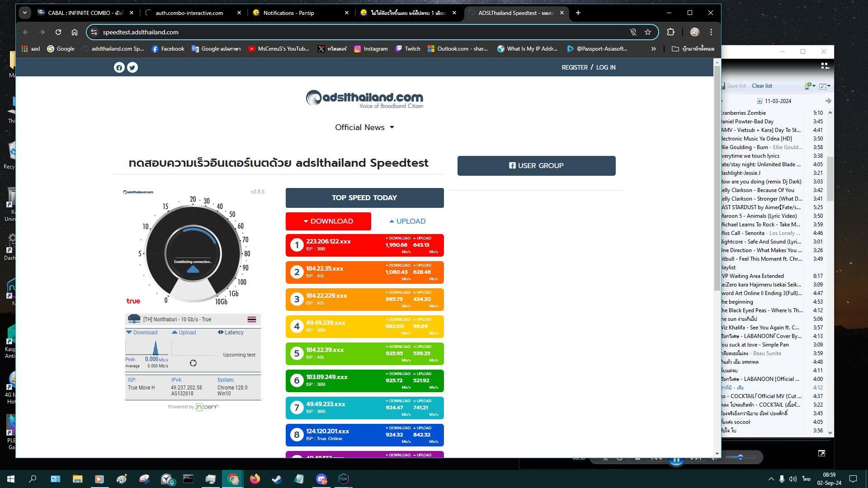Screen dimensions: 868x488
Task: Expand the Official News dropdown
Action: (x=364, y=127)
